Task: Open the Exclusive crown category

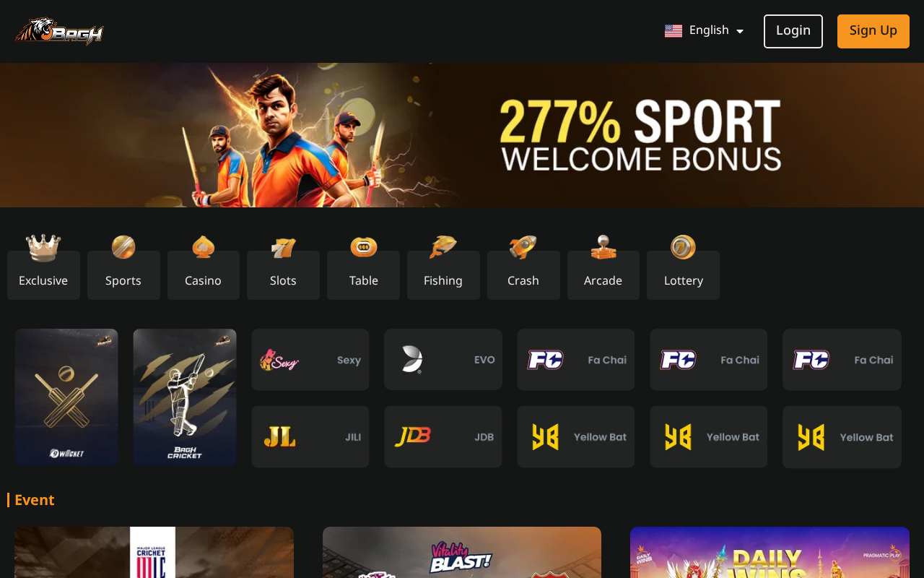Action: tap(43, 267)
